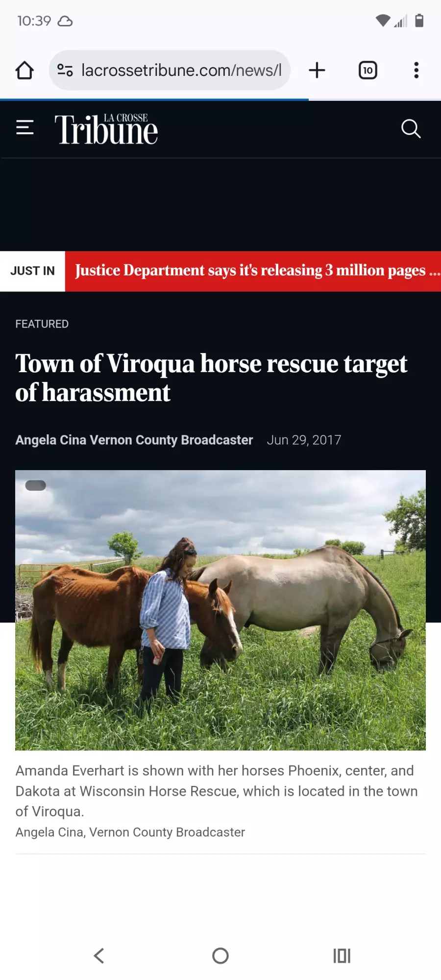Tap the Jun 29, 2017 publish date
Viewport: 441px width, 980px height.
[304, 440]
